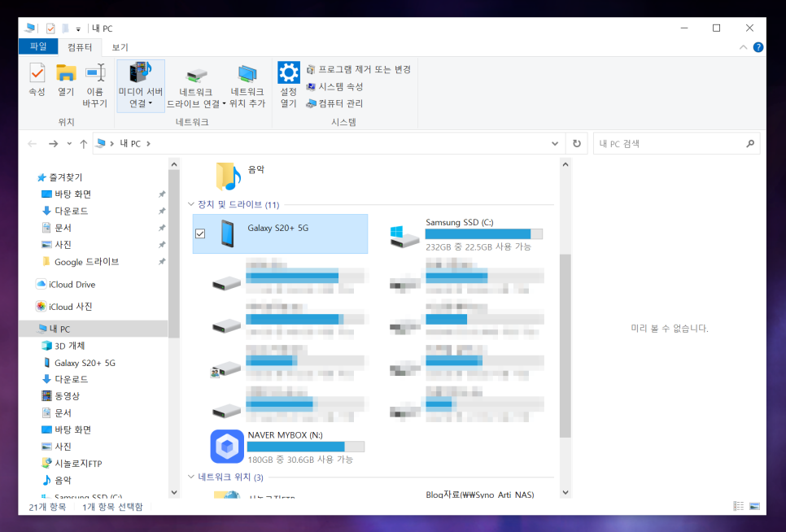
Task: Click Uninstall or change a program (프로그램 제거 또는 변경)
Action: 358,69
